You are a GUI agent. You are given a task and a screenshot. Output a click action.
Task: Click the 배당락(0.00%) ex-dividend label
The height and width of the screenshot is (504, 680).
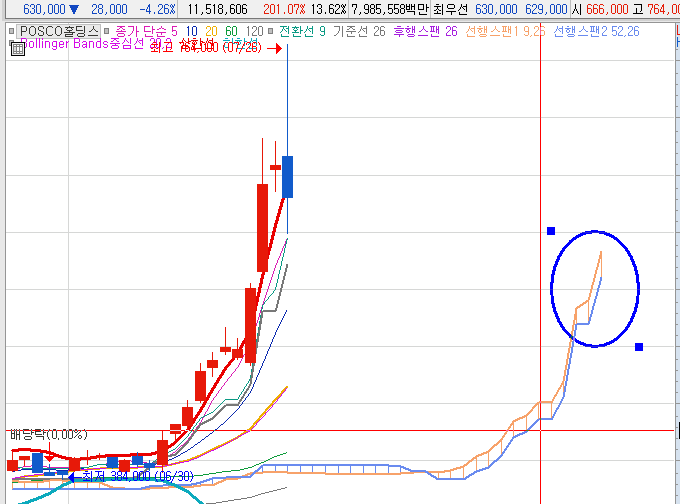pos(49,434)
